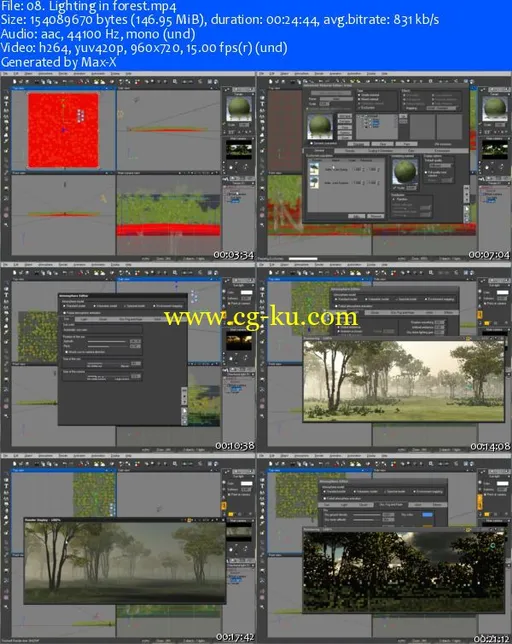Click the New file icon in the 00:03:34 toolbar
Image resolution: width=512 pixels, height=644 pixels.
[x=15, y=81]
